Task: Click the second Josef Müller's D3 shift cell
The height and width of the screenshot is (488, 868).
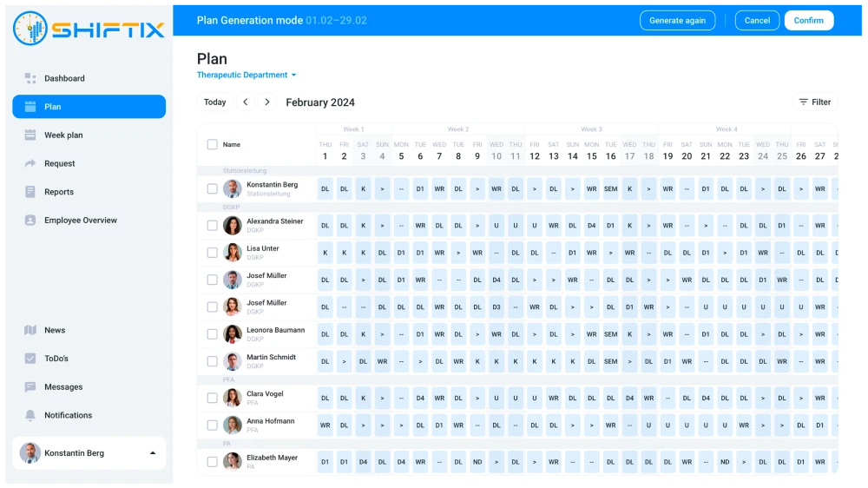Action: click(496, 307)
